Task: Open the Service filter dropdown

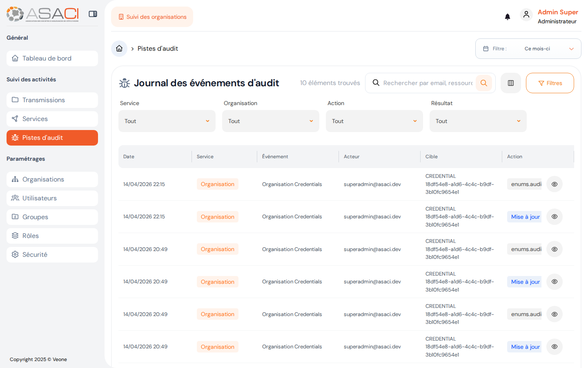Action: pyautogui.click(x=167, y=121)
